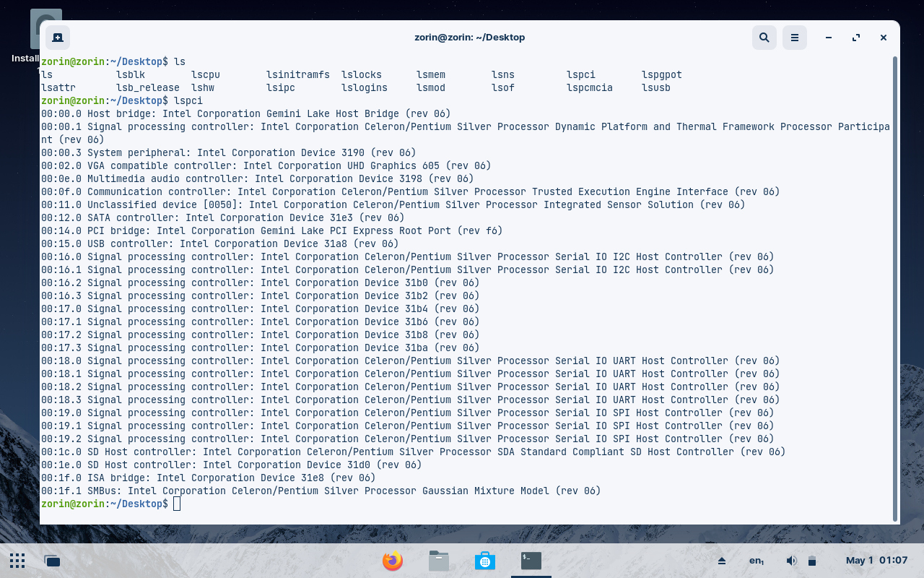
Task: Click 'lsof' in the ls output
Action: 503,87
